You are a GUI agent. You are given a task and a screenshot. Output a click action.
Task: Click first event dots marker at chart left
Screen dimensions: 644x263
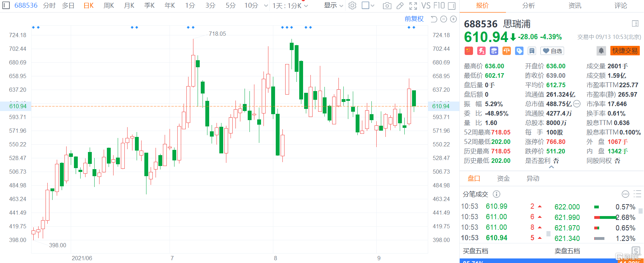36,27
